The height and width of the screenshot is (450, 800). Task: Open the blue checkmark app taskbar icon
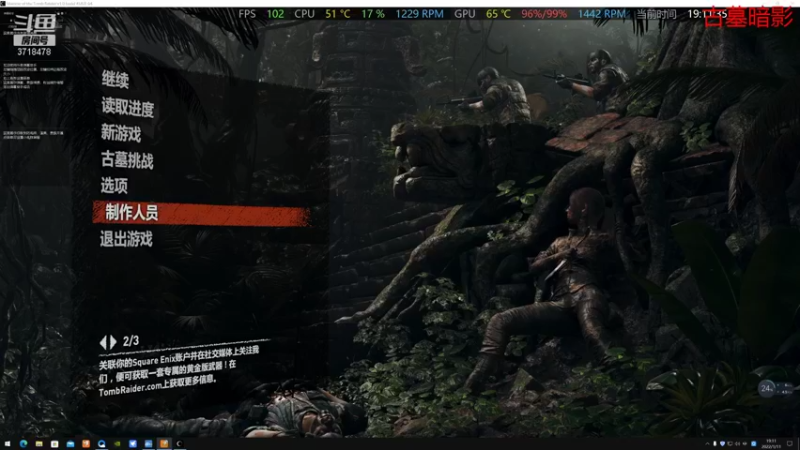[x=133, y=444]
